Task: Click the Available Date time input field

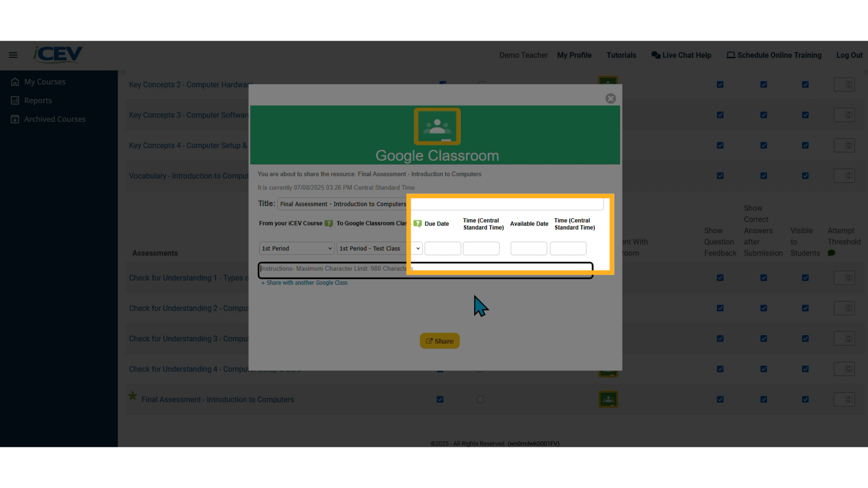Action: (568, 249)
